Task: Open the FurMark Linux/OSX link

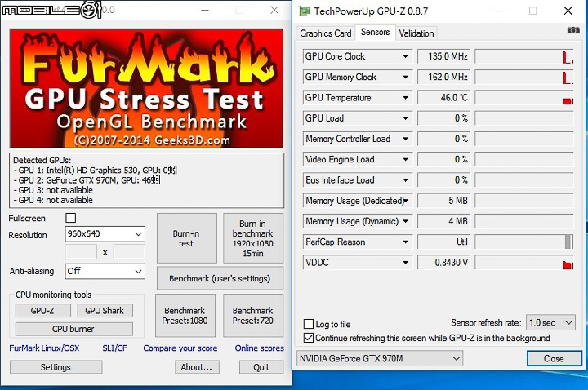Action: pos(44,348)
